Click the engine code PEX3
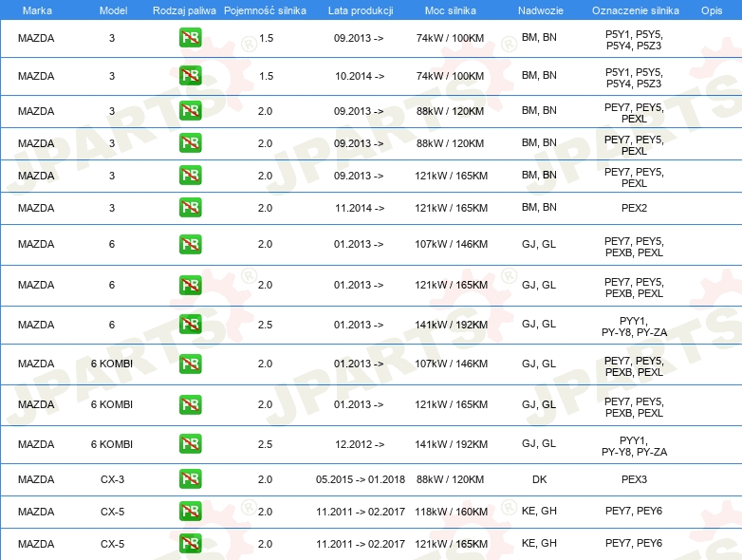This screenshot has width=742, height=560. (x=634, y=479)
